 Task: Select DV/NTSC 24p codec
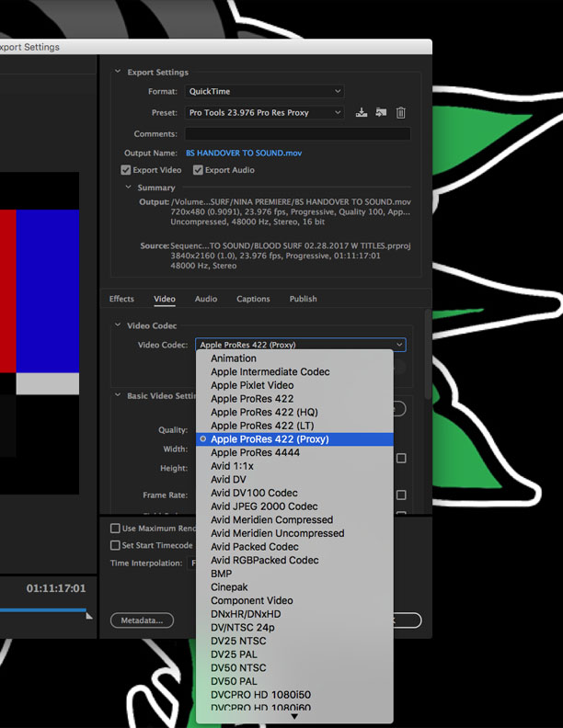click(x=294, y=628)
